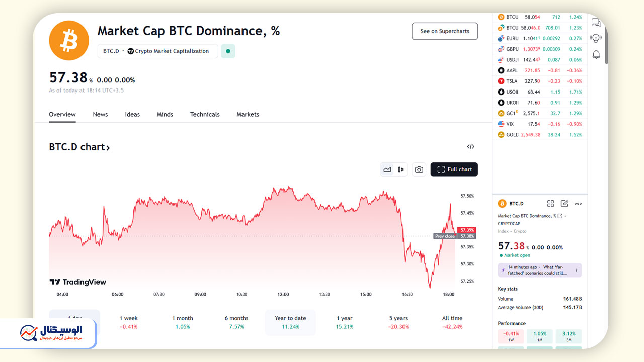
Task: Open the ideas stream lightbulb icon
Action: coord(596,38)
